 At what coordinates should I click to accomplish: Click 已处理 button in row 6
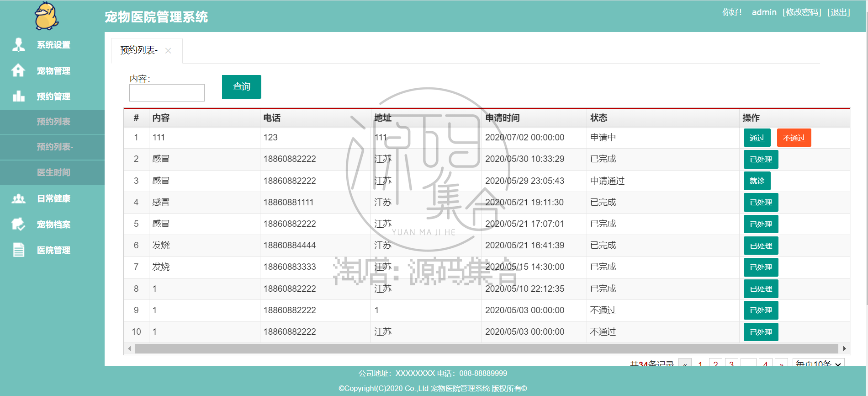(761, 246)
